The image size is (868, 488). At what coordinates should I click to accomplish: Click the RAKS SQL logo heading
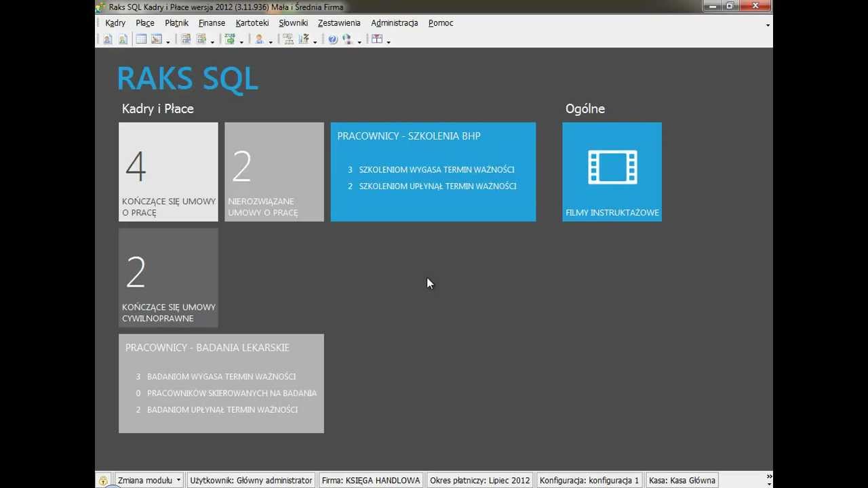click(x=187, y=79)
